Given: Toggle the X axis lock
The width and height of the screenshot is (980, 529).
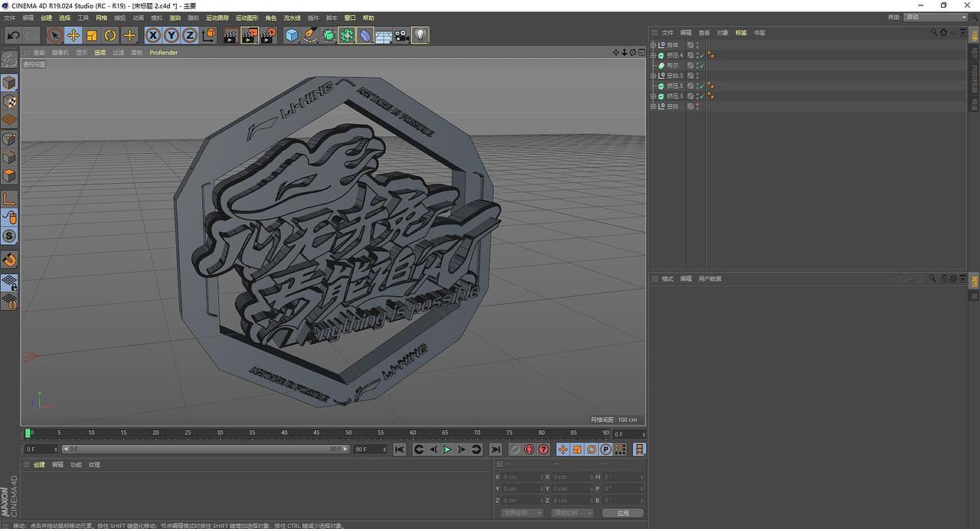Looking at the screenshot, I should 153,35.
